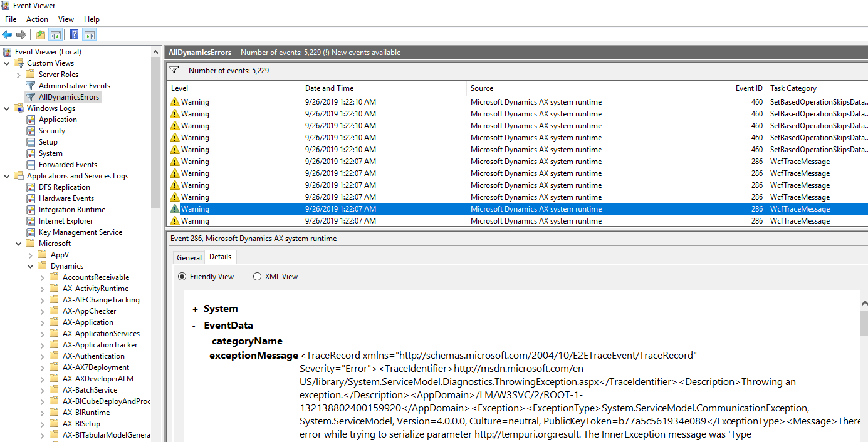Click the Event Viewer (Local) root icon
The height and width of the screenshot is (442, 868).
(7, 52)
